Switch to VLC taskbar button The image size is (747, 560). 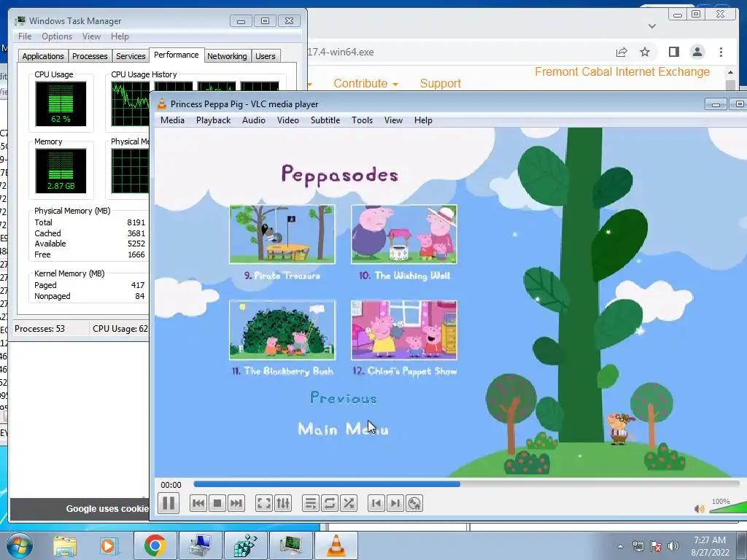click(x=336, y=545)
